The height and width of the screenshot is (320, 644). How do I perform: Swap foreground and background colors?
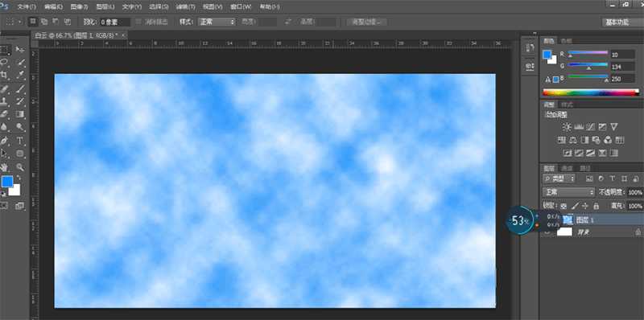pos(19,178)
